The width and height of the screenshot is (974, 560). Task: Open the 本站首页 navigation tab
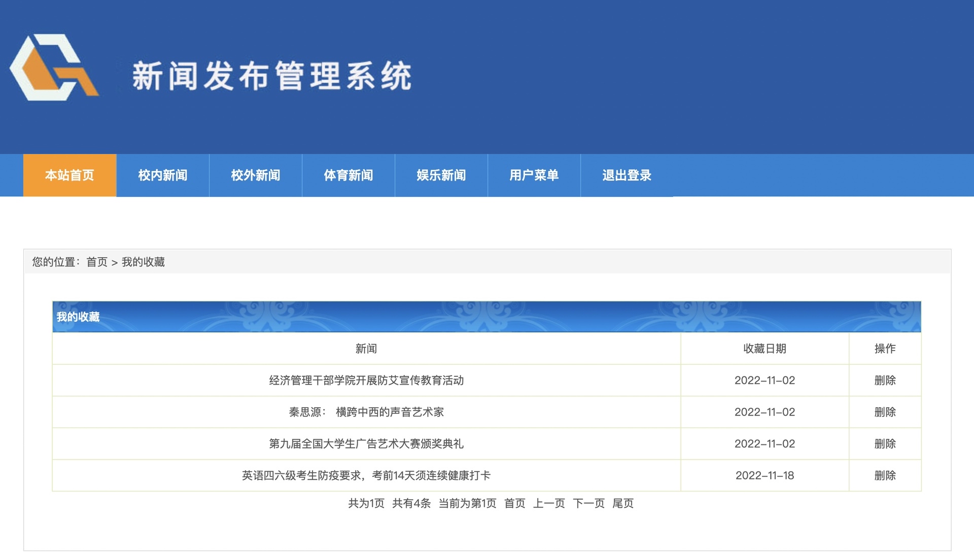tap(69, 176)
